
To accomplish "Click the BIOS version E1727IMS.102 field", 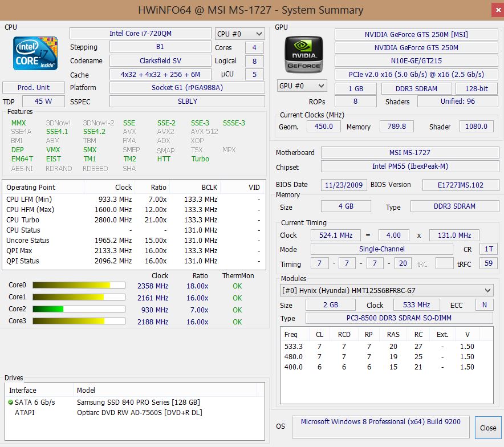I will 461,185.
